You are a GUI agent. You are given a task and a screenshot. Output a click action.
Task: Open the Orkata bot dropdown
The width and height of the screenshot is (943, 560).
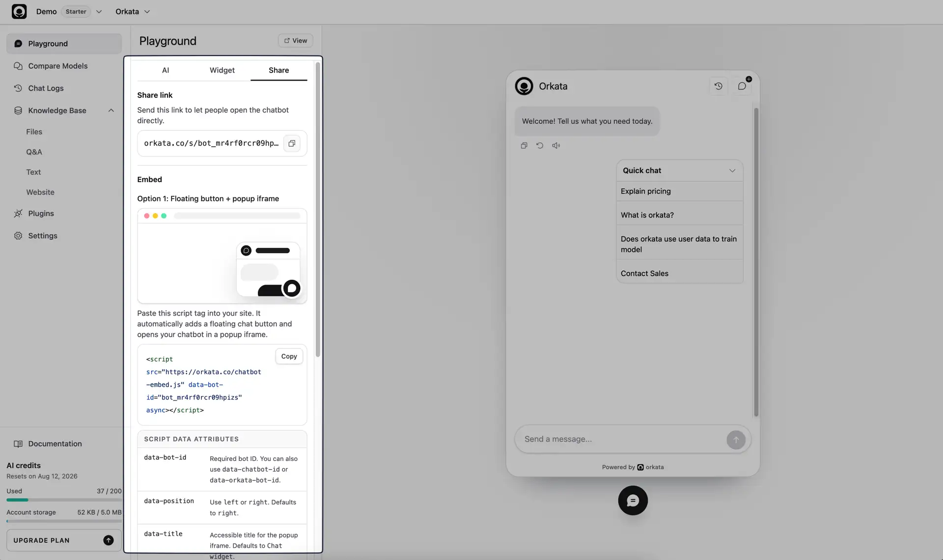tap(133, 11)
